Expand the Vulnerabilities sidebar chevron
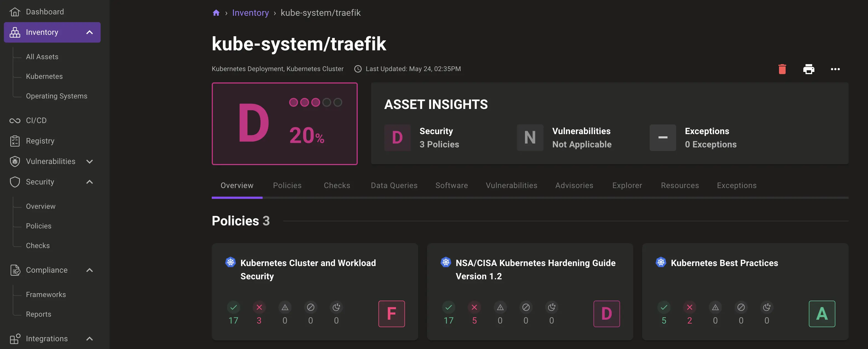Viewport: 868px width, 349px height. point(89,162)
